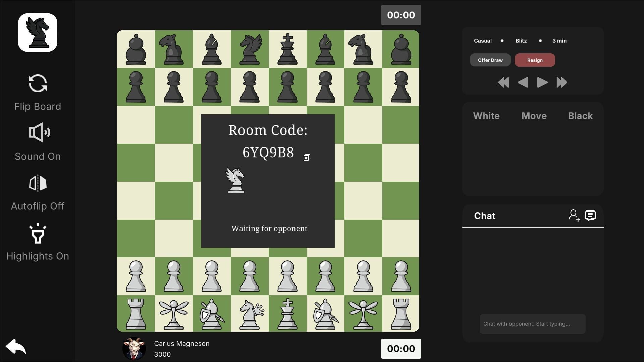
Task: Click the chat message bubble icon
Action: 590,215
